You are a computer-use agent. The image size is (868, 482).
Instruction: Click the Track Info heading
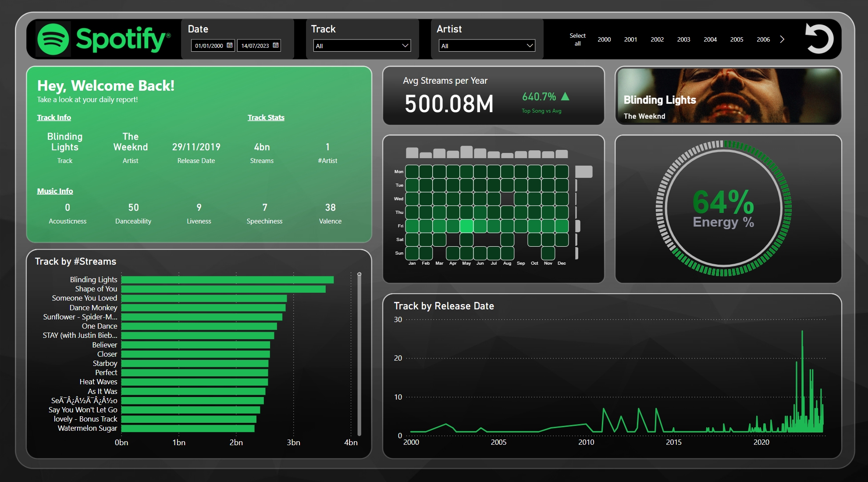[x=54, y=117]
